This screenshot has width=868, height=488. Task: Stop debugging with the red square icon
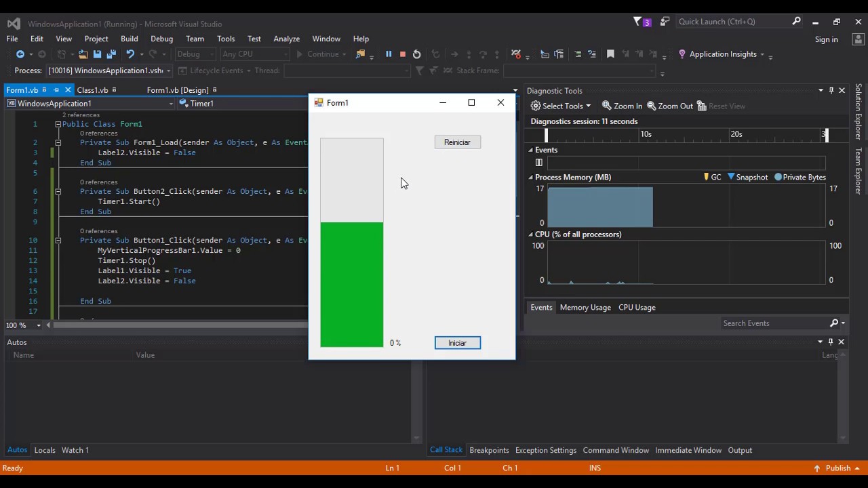402,54
